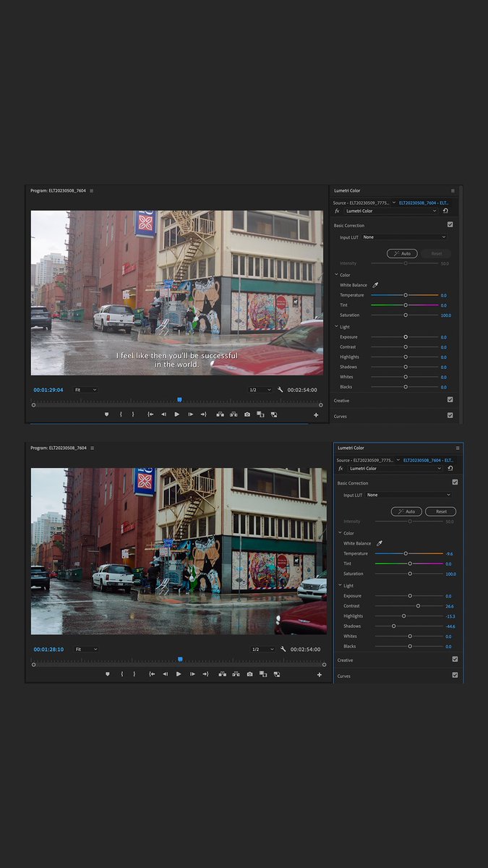Go to In point in the lower monitor

152,674
